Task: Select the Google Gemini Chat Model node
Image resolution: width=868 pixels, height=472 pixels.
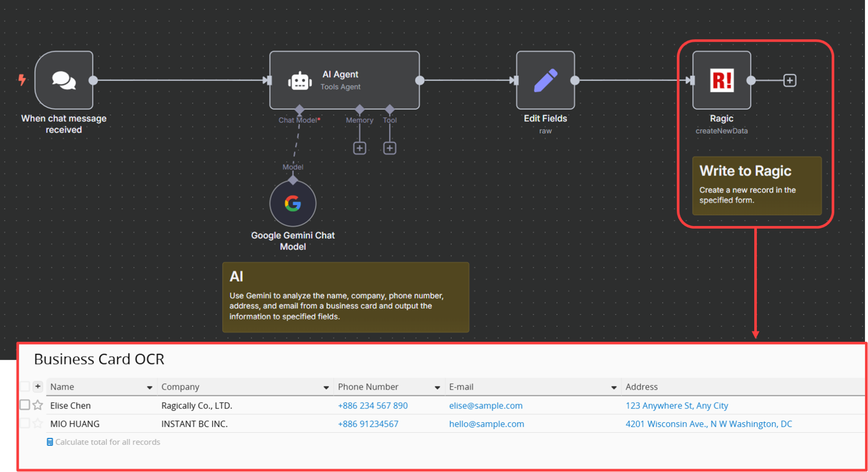Action: click(293, 203)
